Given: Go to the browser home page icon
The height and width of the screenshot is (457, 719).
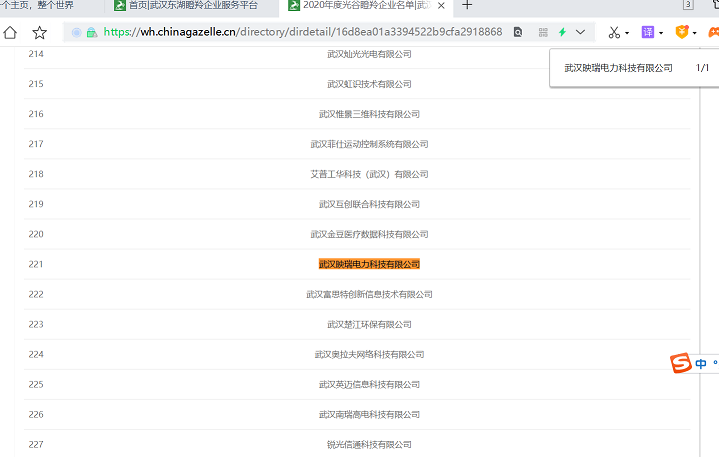Looking at the screenshot, I should [10, 32].
